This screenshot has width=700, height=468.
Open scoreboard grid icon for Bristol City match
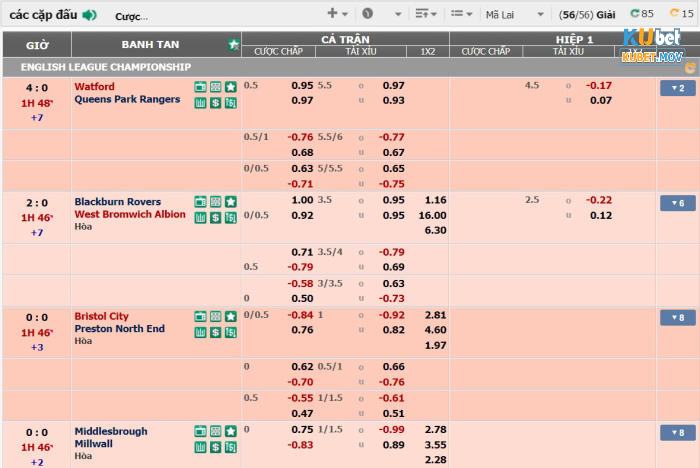click(x=216, y=317)
